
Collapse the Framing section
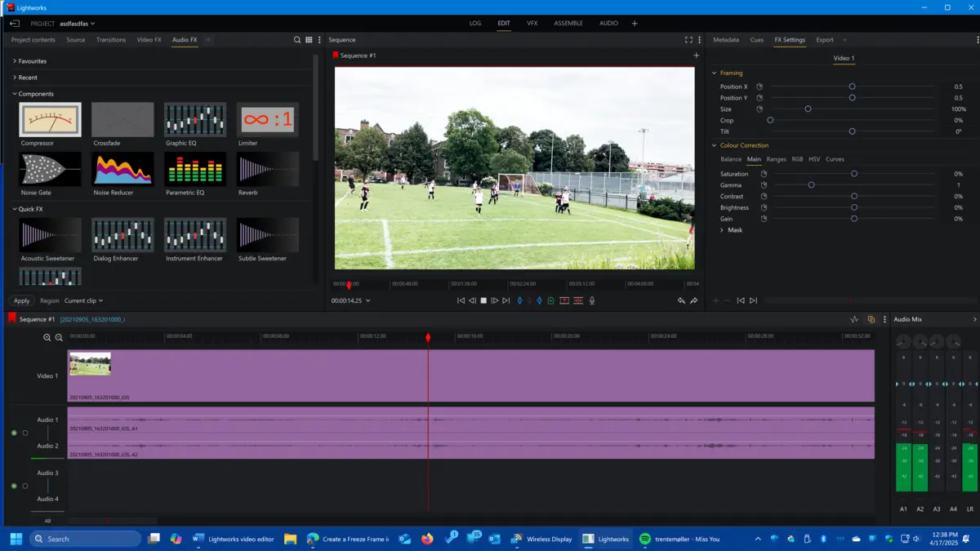(x=715, y=73)
